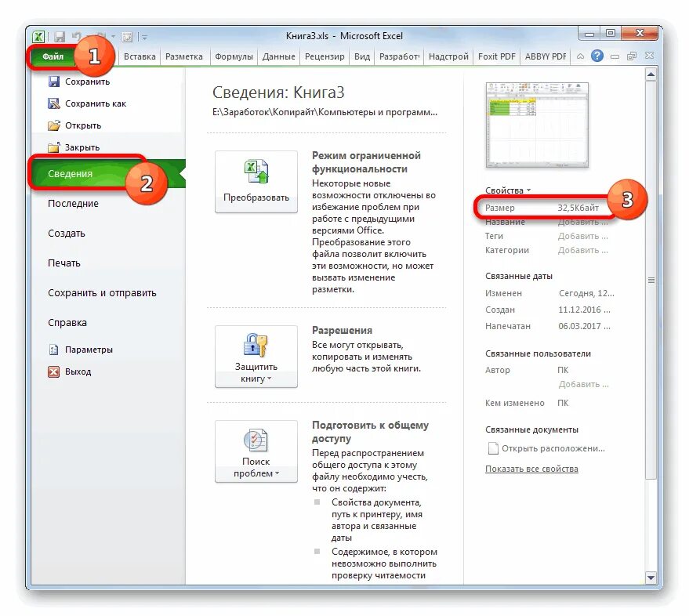This screenshot has width=689, height=616.
Task: Open Excel help question mark icon
Action: click(597, 56)
